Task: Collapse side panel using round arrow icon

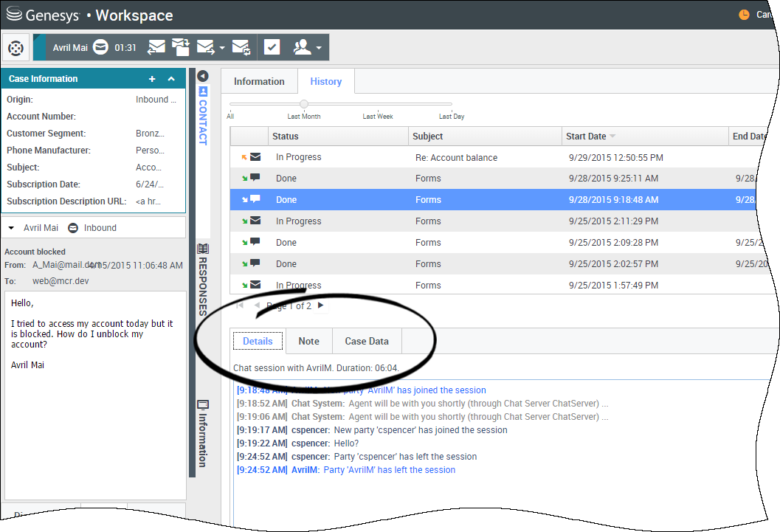Action: pos(203,76)
